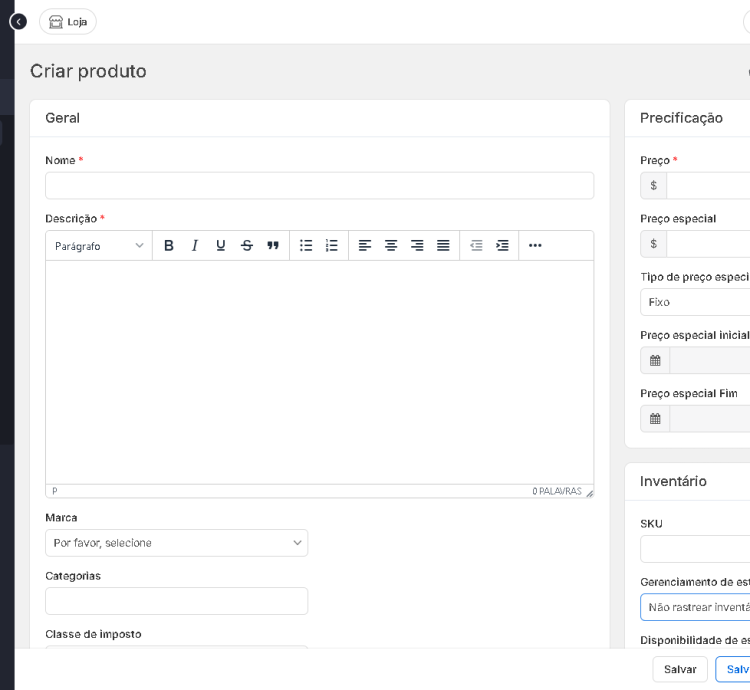Open Tipo de preço especial dropdown
Image resolution: width=750 pixels, height=690 pixels.
pyautogui.click(x=696, y=302)
